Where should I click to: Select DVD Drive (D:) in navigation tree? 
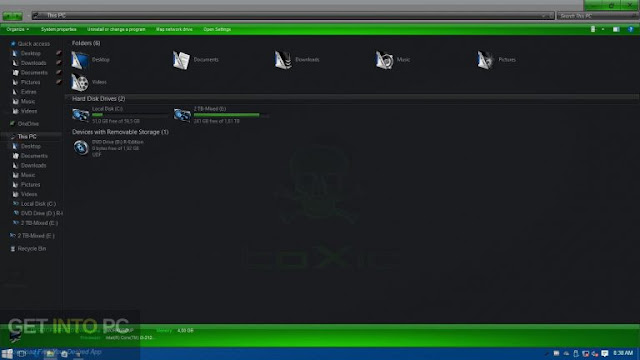pyautogui.click(x=41, y=213)
